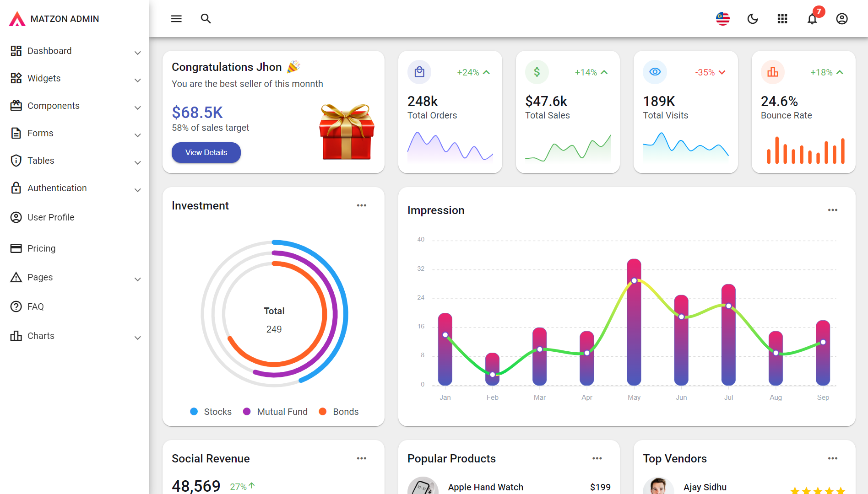This screenshot has width=868, height=494.
Task: Open notifications via the bell icon
Action: click(x=812, y=19)
